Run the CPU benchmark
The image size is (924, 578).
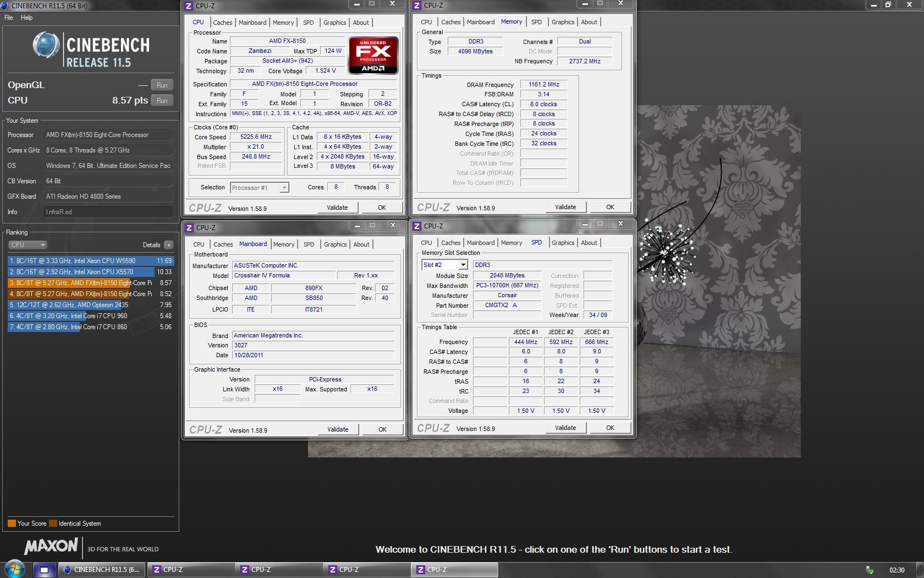162,101
